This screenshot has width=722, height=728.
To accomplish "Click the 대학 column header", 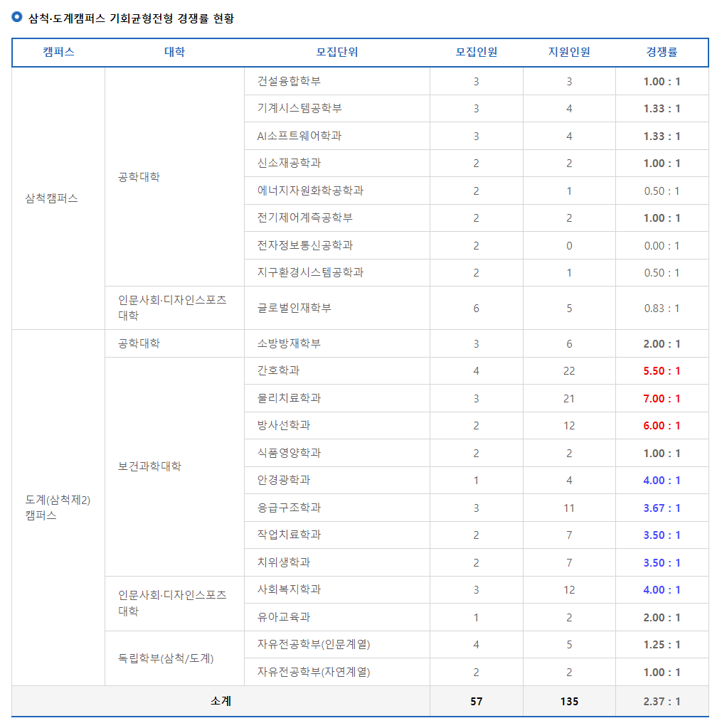I will [176, 53].
